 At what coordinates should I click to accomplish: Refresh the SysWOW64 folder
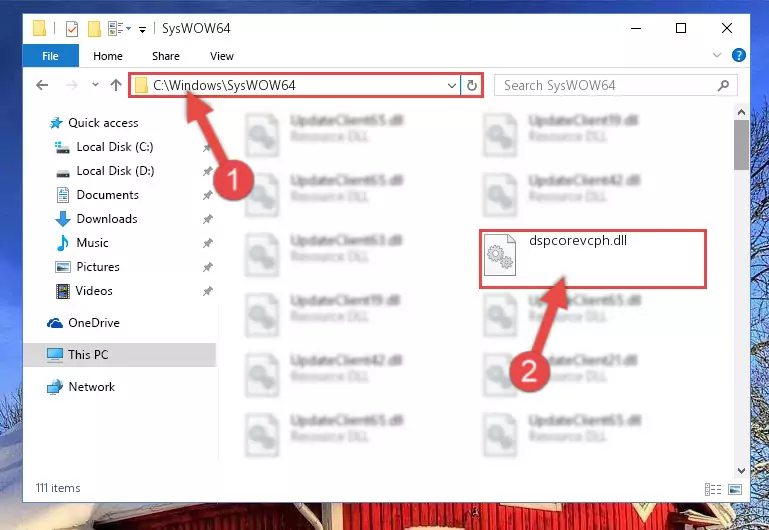pyautogui.click(x=472, y=86)
